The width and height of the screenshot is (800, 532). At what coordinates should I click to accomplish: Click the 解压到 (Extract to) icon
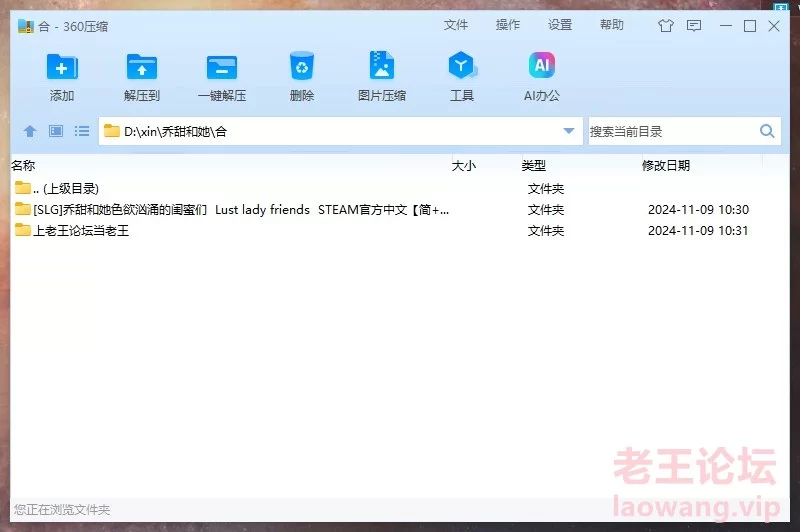point(142,67)
